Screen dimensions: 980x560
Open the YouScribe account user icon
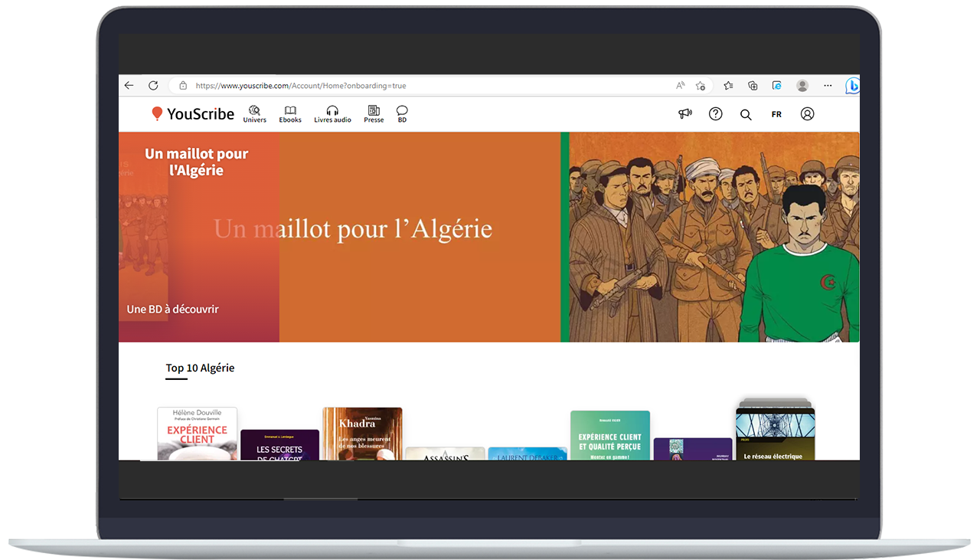click(x=807, y=113)
